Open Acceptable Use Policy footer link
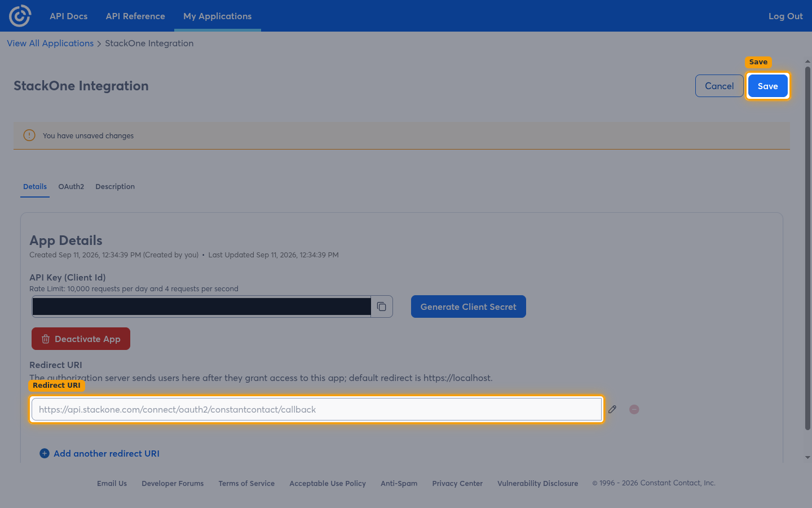Image resolution: width=812 pixels, height=508 pixels. point(328,483)
